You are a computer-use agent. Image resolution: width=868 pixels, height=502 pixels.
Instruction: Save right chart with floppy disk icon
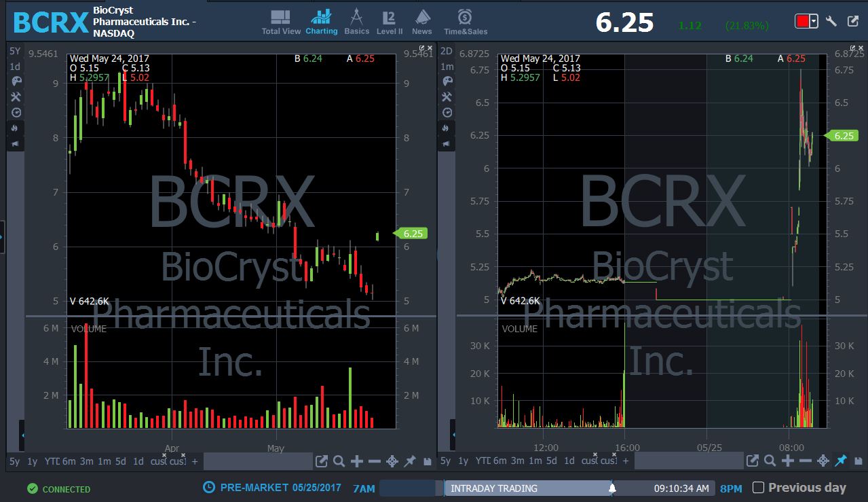858,461
